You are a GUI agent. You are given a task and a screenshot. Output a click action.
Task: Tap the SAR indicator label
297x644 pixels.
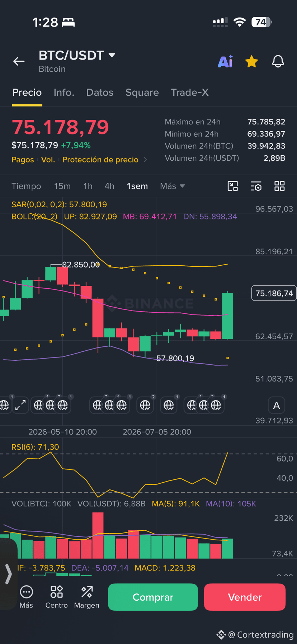(59, 204)
